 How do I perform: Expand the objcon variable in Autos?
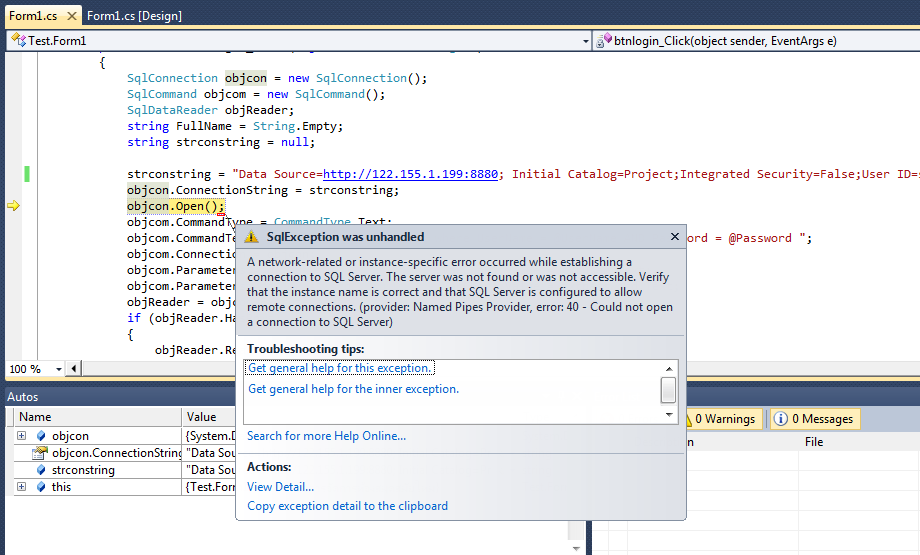click(21, 435)
